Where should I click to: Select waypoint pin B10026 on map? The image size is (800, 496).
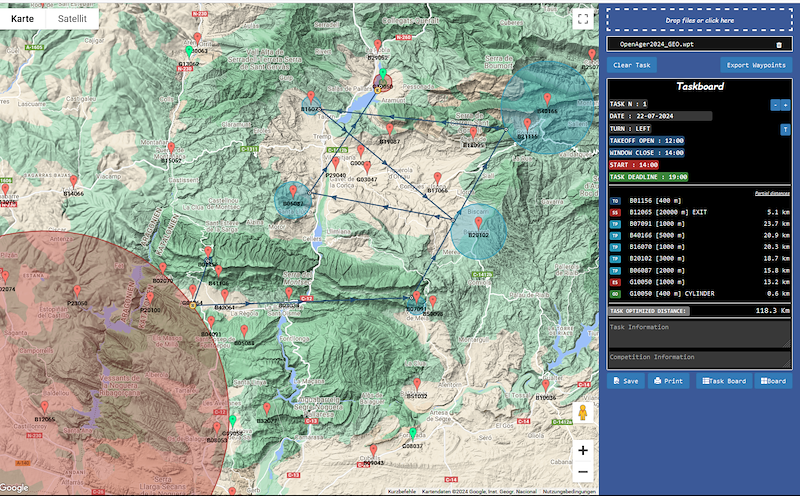(545, 385)
